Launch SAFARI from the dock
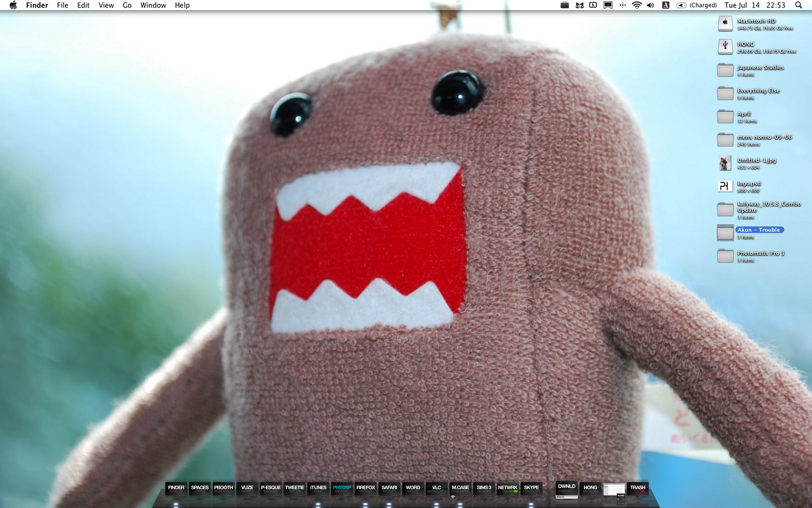 tap(389, 489)
